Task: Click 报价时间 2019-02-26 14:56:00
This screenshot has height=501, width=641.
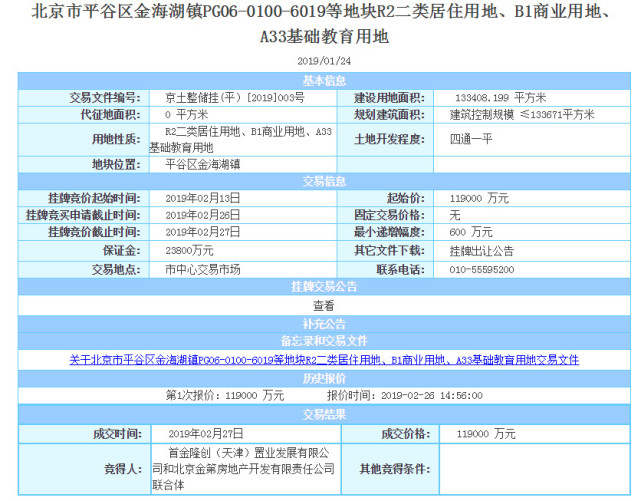Action: 405,395
